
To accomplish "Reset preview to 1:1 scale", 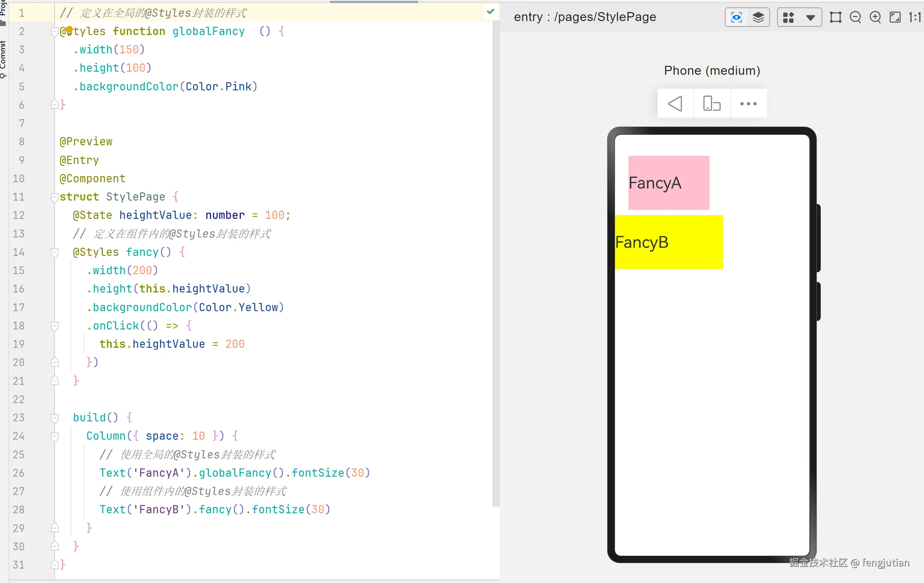I will pos(915,18).
